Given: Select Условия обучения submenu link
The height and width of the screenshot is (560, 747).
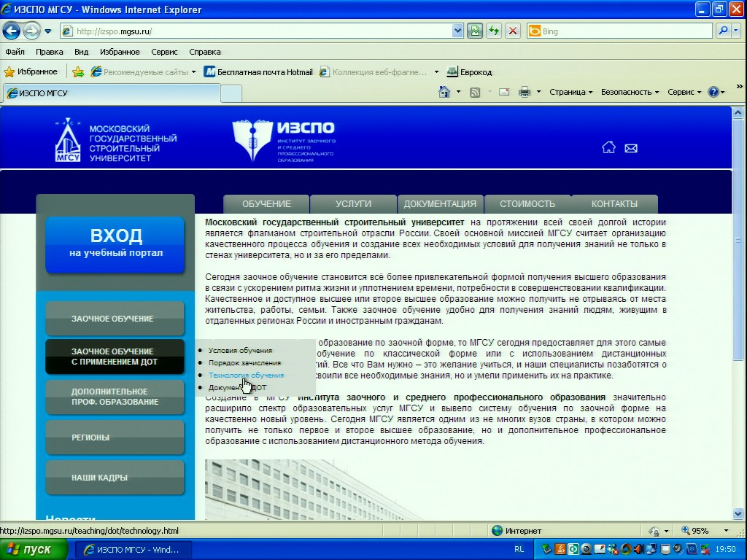Looking at the screenshot, I should pyautogui.click(x=240, y=351).
